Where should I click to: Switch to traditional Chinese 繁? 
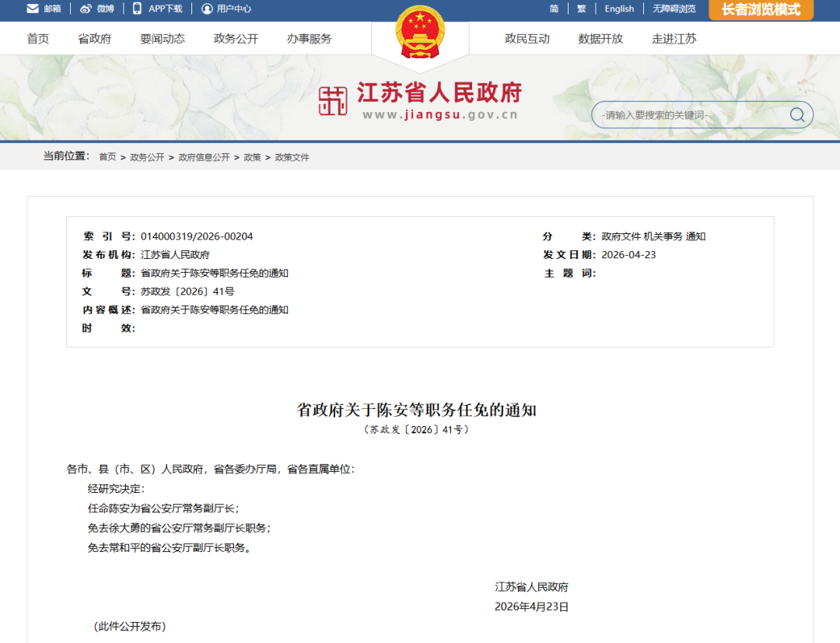click(581, 9)
